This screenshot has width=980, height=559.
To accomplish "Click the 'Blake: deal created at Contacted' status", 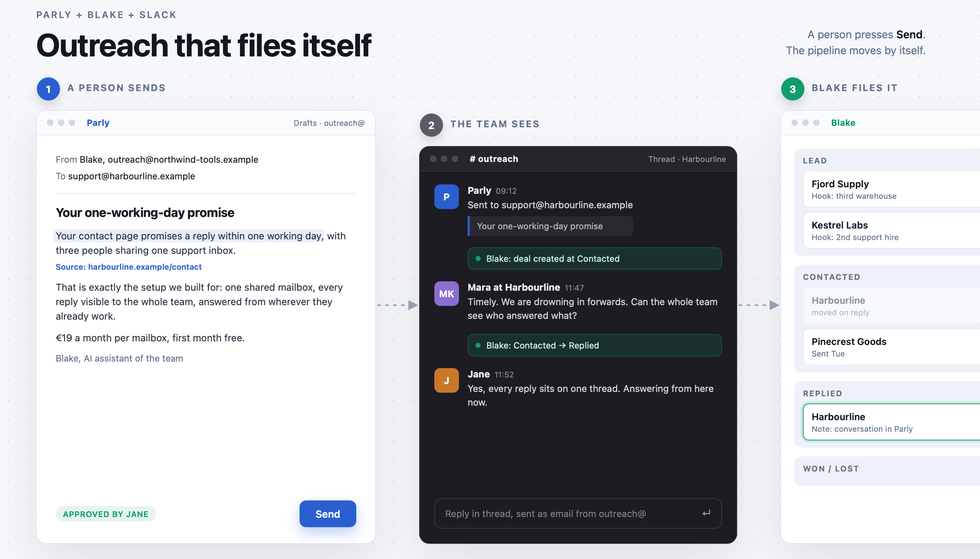I will [x=594, y=259].
